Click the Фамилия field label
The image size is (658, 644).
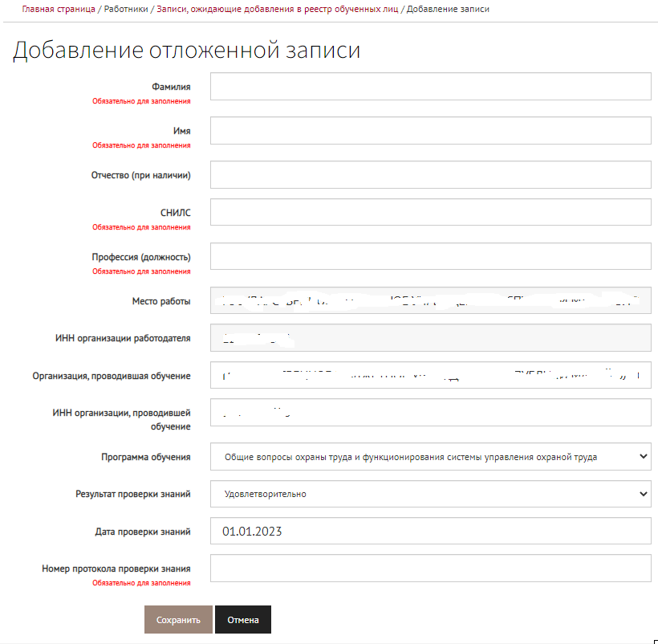click(171, 87)
